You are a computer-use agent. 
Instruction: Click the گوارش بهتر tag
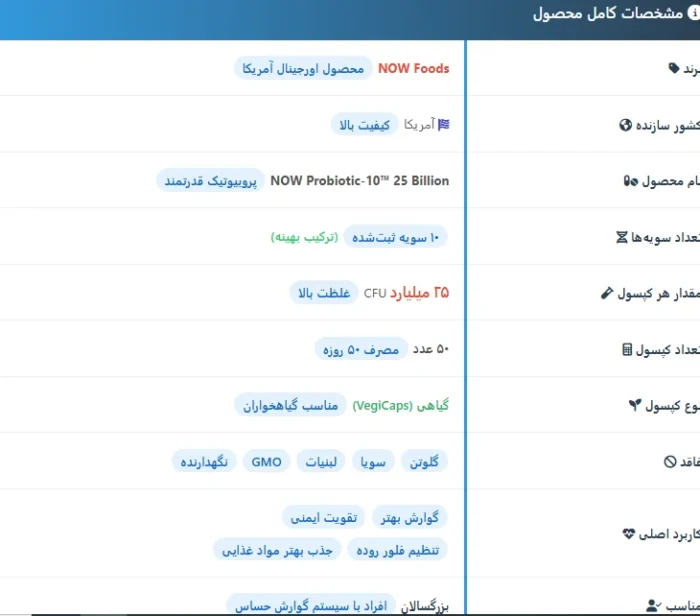pyautogui.click(x=410, y=517)
